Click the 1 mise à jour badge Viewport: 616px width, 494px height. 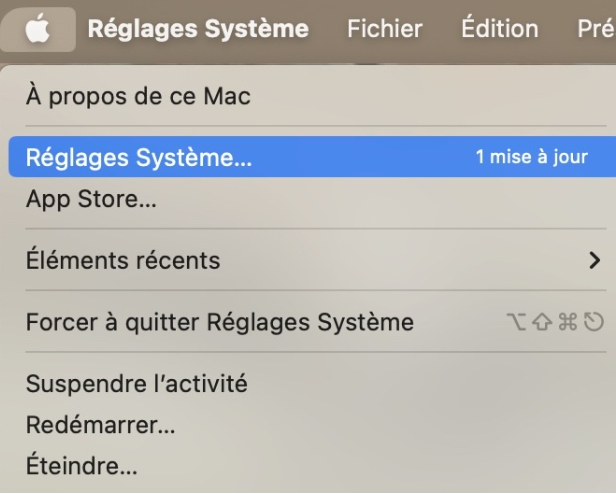point(531,158)
